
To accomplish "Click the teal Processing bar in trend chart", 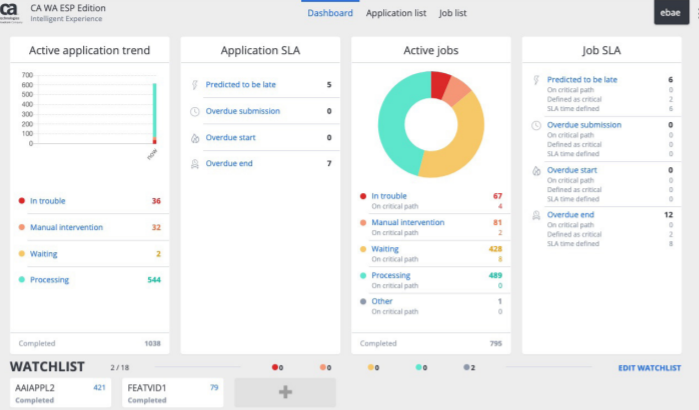I will click(155, 111).
